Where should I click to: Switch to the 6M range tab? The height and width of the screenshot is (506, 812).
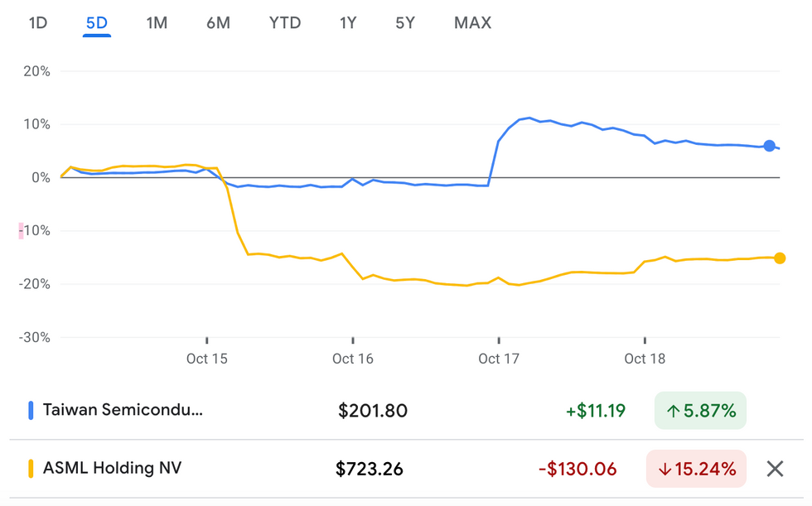pyautogui.click(x=218, y=23)
